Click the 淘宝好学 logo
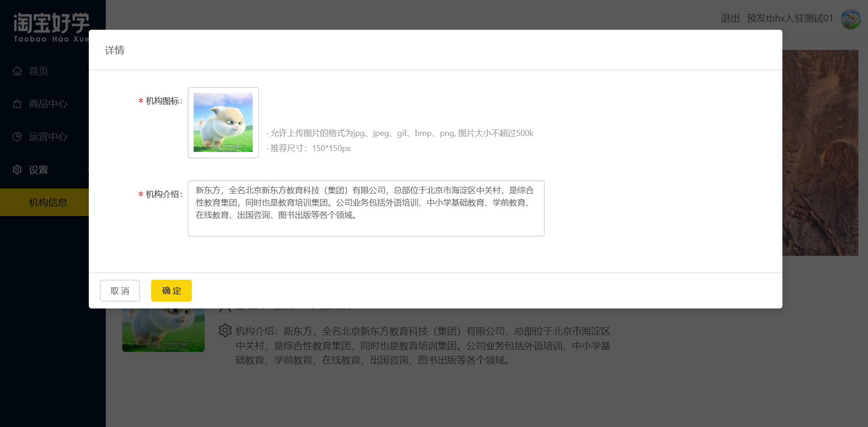The image size is (868, 427). click(51, 27)
